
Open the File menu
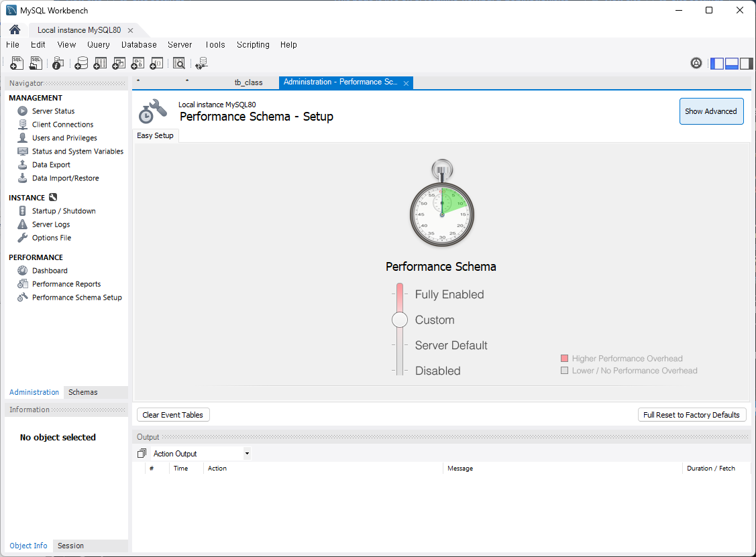tap(13, 45)
